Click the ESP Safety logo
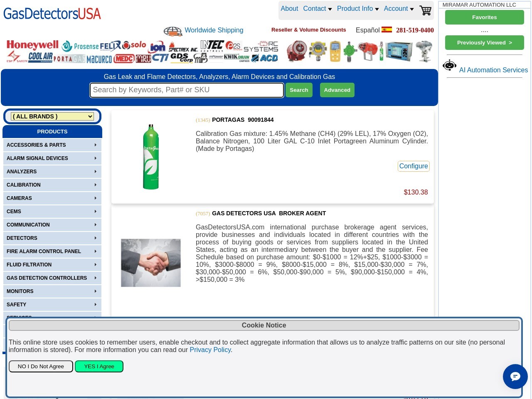Image resolution: width=532 pixels, height=399 pixels. click(17, 57)
